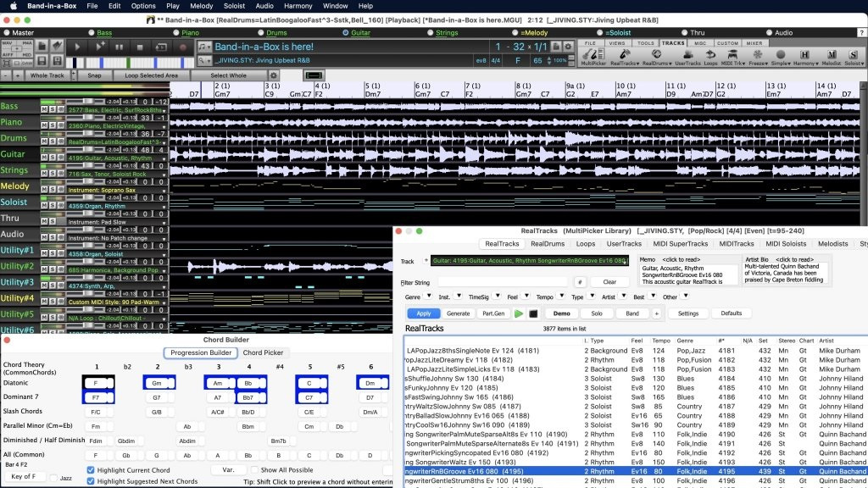The width and height of the screenshot is (868, 488).
Task: Check the Show All Possible option
Action: [x=254, y=469]
